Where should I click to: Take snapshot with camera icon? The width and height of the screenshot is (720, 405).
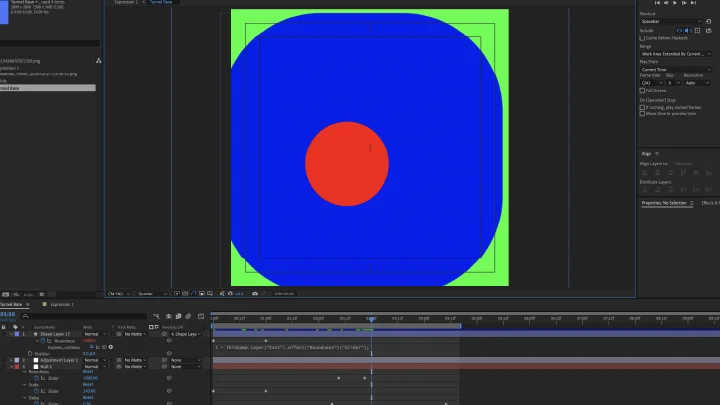[255, 294]
